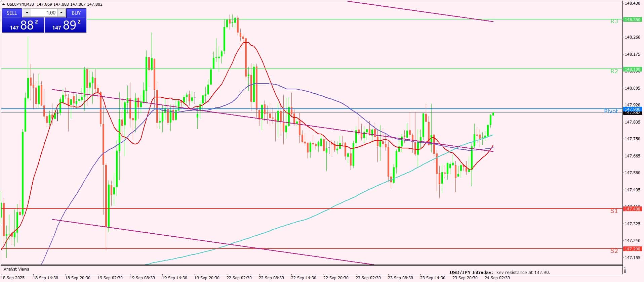
Task: Click the 147.750 price scale value
Action: tap(632, 139)
